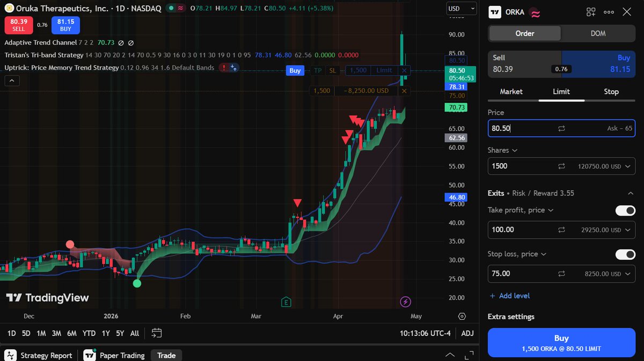644x361 pixels.
Task: Open the Shares units dropdown
Action: pos(502,150)
